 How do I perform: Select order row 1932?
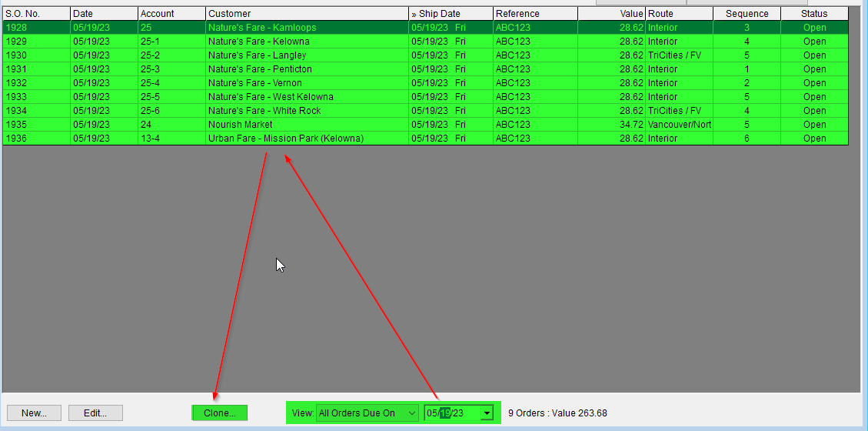[x=425, y=82]
